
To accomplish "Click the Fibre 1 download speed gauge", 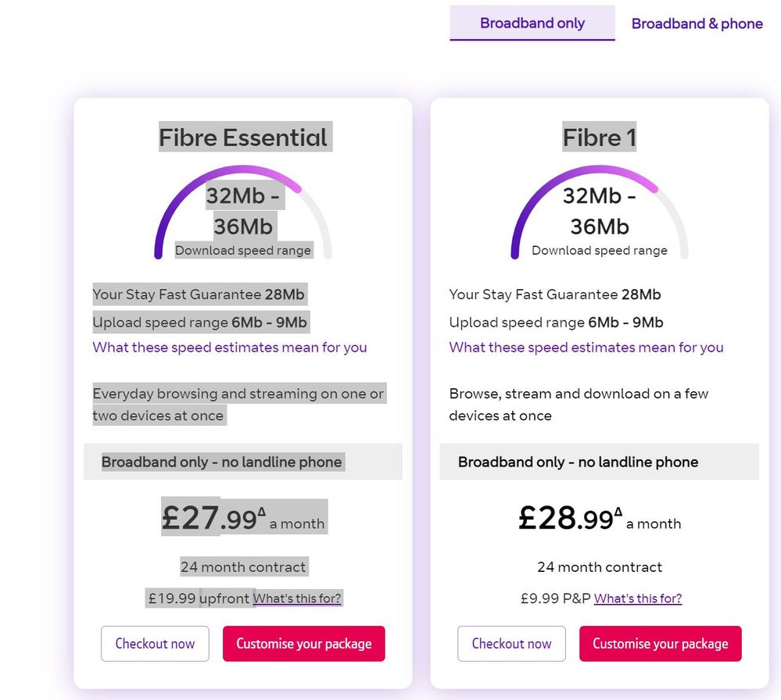I will 600,212.
